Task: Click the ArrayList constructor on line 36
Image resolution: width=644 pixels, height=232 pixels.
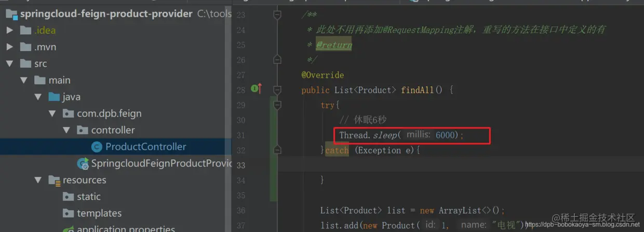Action: coord(457,211)
